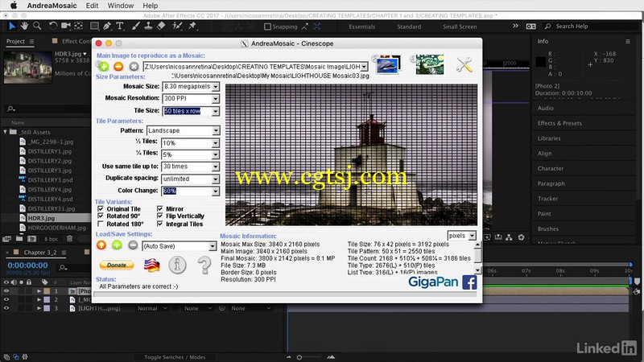Viewport: 644px width, 362px height.
Task: Toggle the Integral Tiles checkbox
Action: [x=159, y=224]
